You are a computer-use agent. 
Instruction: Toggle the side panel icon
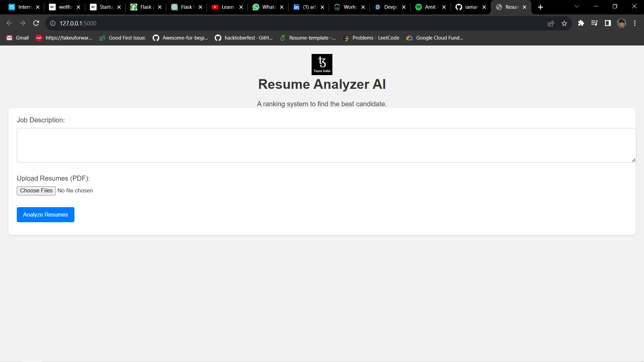pos(608,23)
